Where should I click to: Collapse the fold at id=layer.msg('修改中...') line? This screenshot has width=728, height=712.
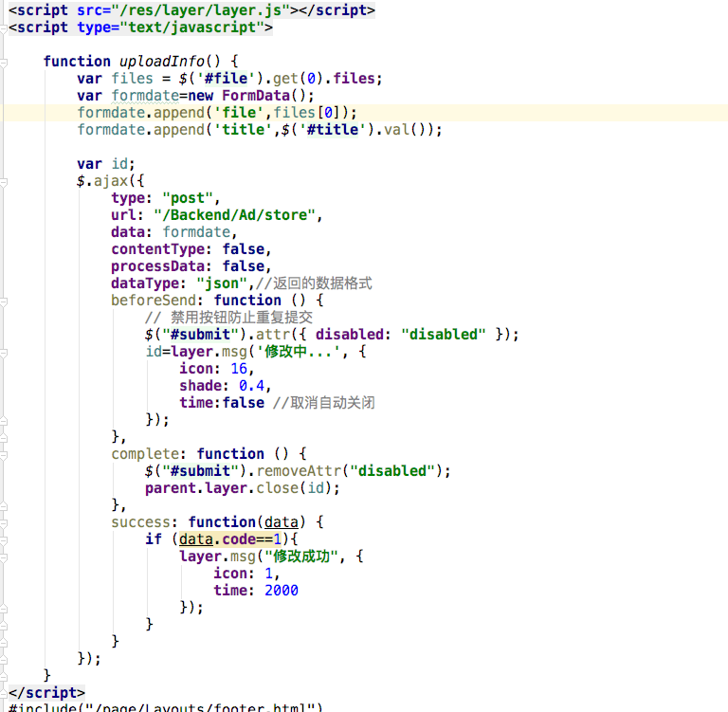[x=3, y=353]
